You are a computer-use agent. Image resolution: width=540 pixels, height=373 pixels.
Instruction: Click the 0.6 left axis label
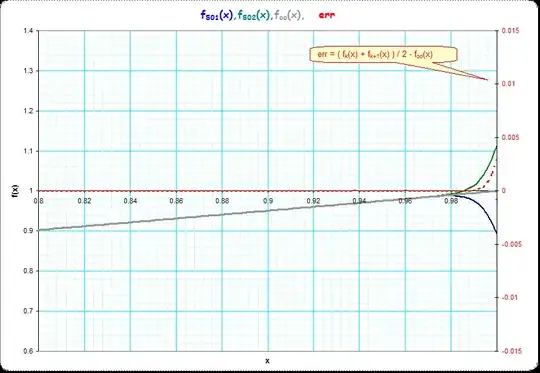28,351
